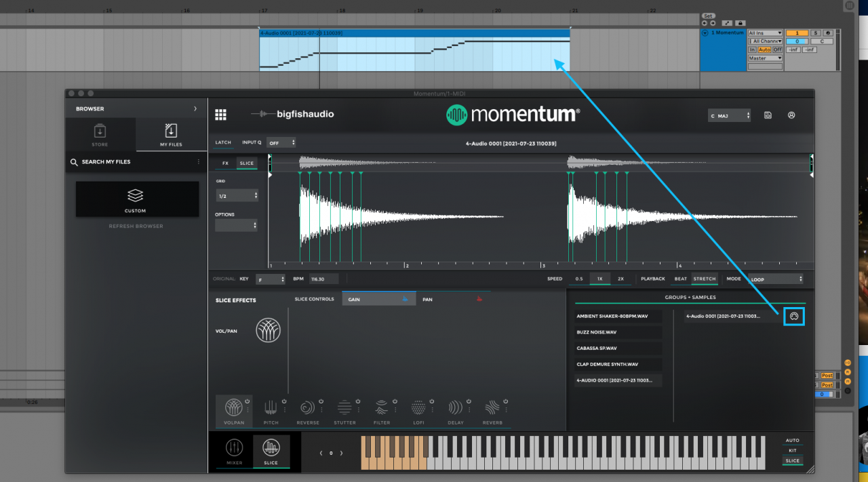Open the Grid dropdown set to 1/2
Screen dimensions: 868x482
pyautogui.click(x=237, y=195)
